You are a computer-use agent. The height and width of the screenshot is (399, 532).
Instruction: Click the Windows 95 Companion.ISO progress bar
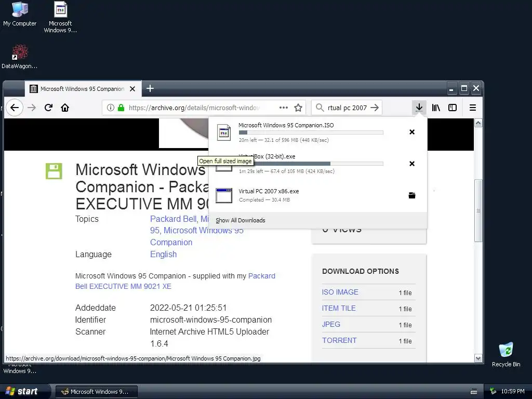pos(311,132)
